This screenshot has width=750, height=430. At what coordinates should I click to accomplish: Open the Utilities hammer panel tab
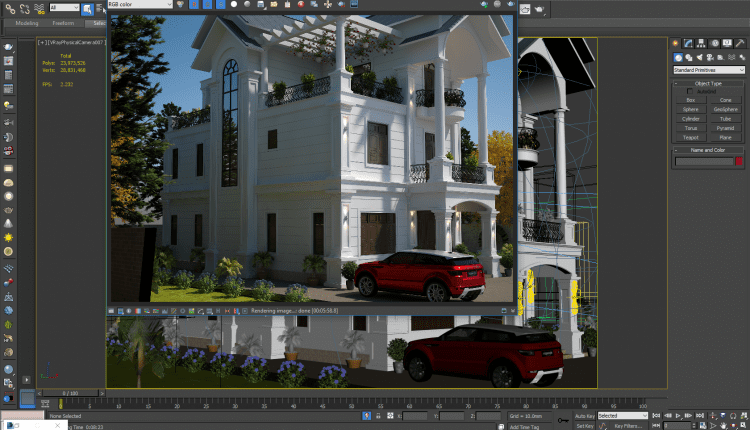click(739, 44)
